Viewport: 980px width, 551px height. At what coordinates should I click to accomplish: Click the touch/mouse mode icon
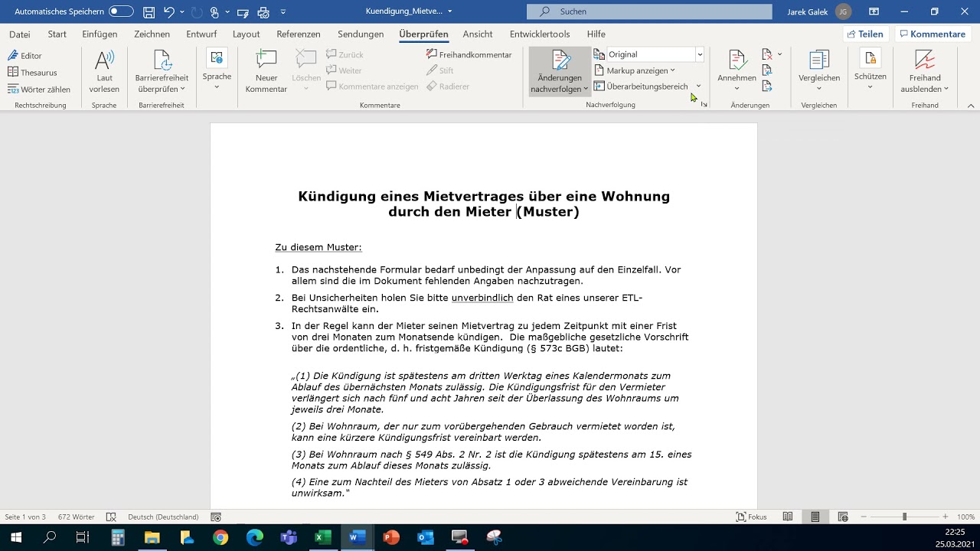215,12
